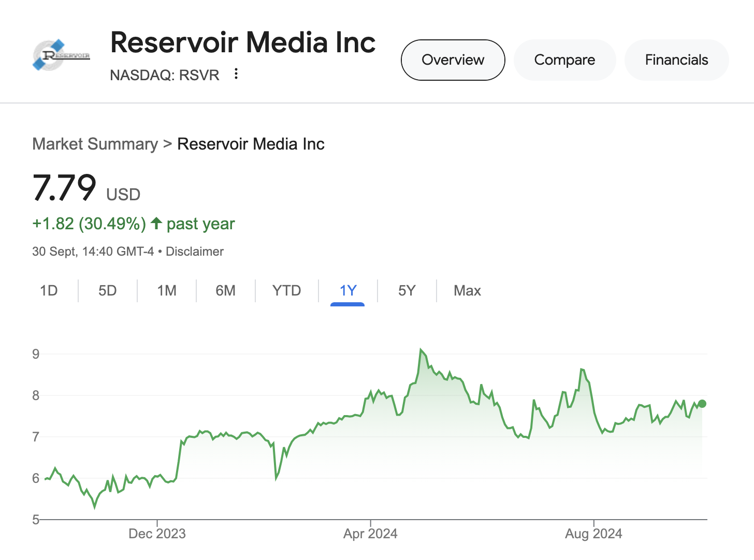Viewport: 754px width, 560px height.
Task: Open the three-dot options menu beside NASDAQ: RSVR
Action: (x=236, y=75)
